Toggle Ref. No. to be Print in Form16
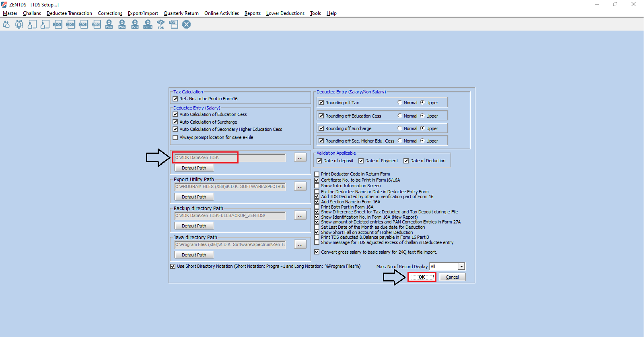The image size is (644, 337). pyautogui.click(x=175, y=99)
